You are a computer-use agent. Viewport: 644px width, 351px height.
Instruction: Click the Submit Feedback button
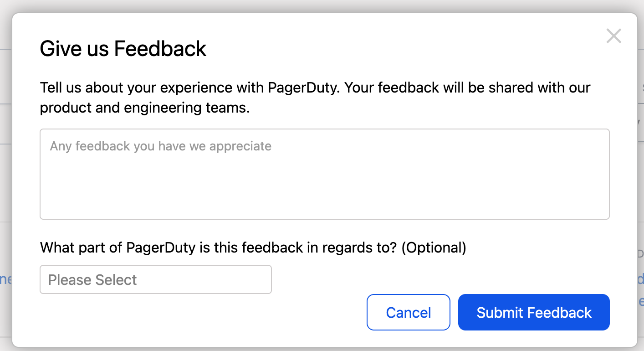[533, 312]
